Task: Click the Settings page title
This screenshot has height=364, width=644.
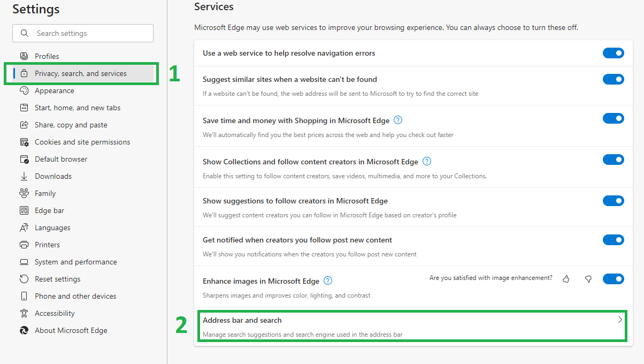Action: pyautogui.click(x=36, y=9)
